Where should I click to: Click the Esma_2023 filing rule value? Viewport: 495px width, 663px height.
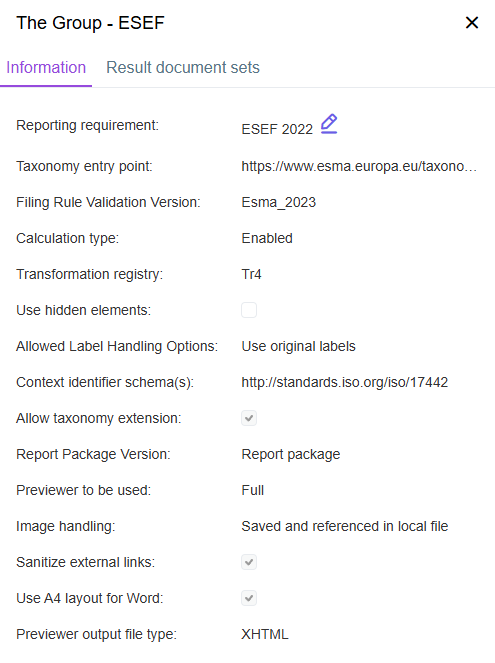(279, 202)
